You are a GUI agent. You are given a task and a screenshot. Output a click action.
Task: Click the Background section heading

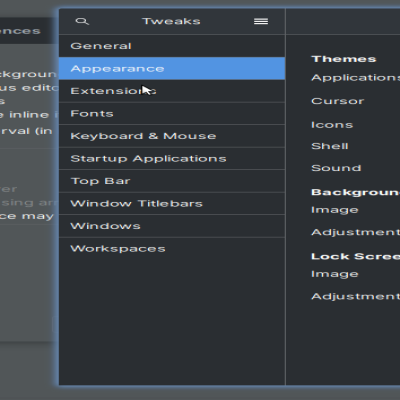pos(355,192)
